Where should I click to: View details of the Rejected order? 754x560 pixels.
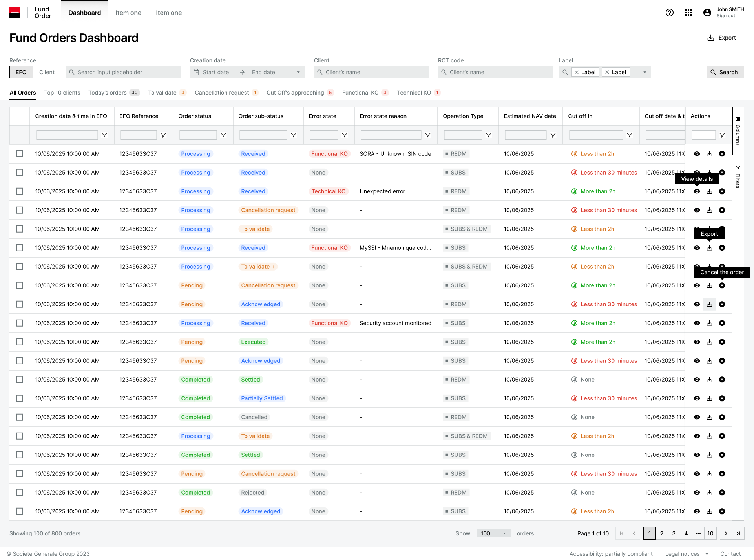pos(697,493)
